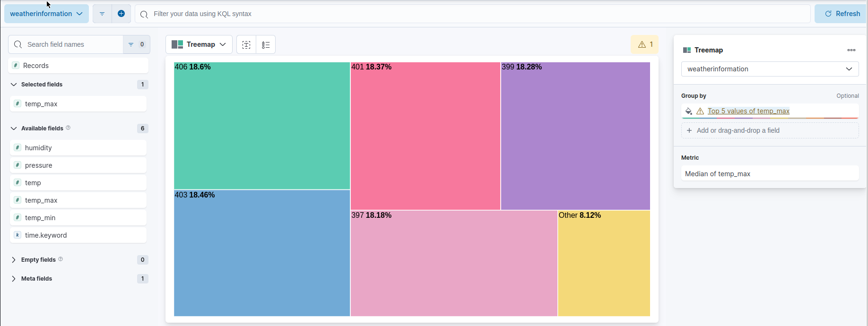Viewport: 868px width, 326px height.
Task: Click the yellow warning badge above the treemap
Action: point(644,44)
